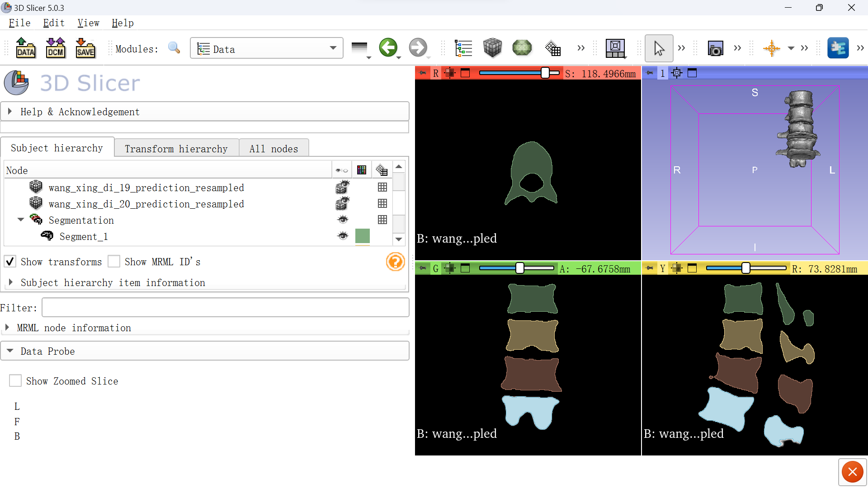Click the Red slice view pin icon

pyautogui.click(x=423, y=73)
